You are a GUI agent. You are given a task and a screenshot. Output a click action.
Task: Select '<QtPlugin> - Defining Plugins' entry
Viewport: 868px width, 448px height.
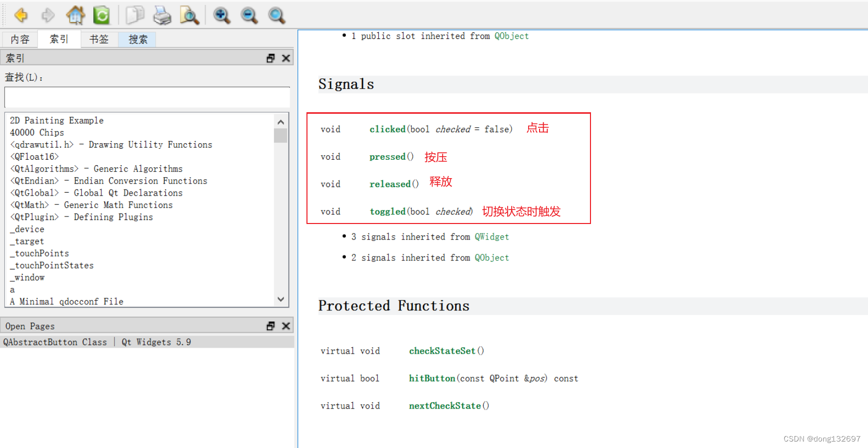81,217
